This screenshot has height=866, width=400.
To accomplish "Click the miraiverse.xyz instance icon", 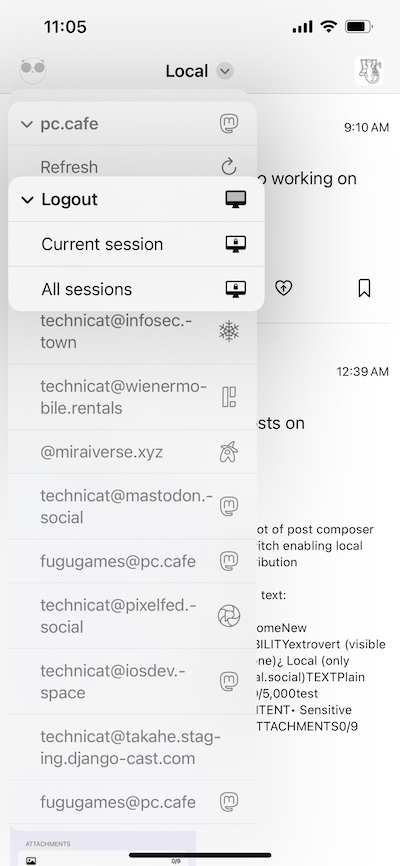I will 229,452.
